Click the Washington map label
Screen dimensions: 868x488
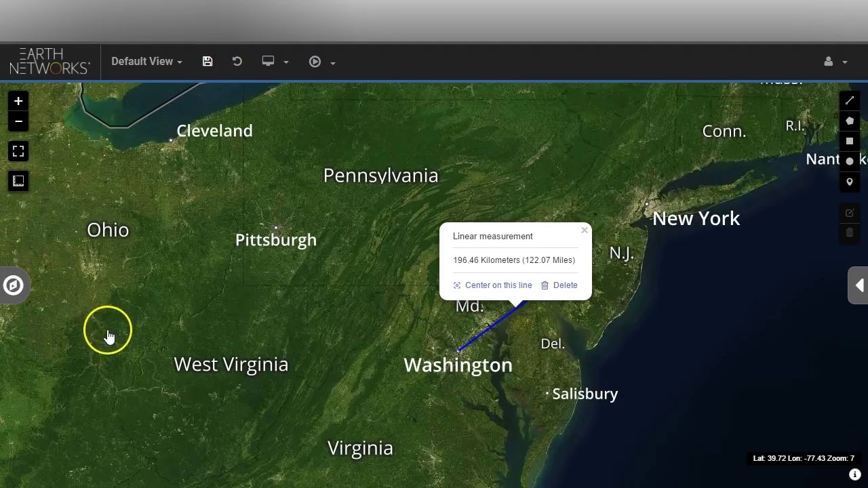click(458, 365)
